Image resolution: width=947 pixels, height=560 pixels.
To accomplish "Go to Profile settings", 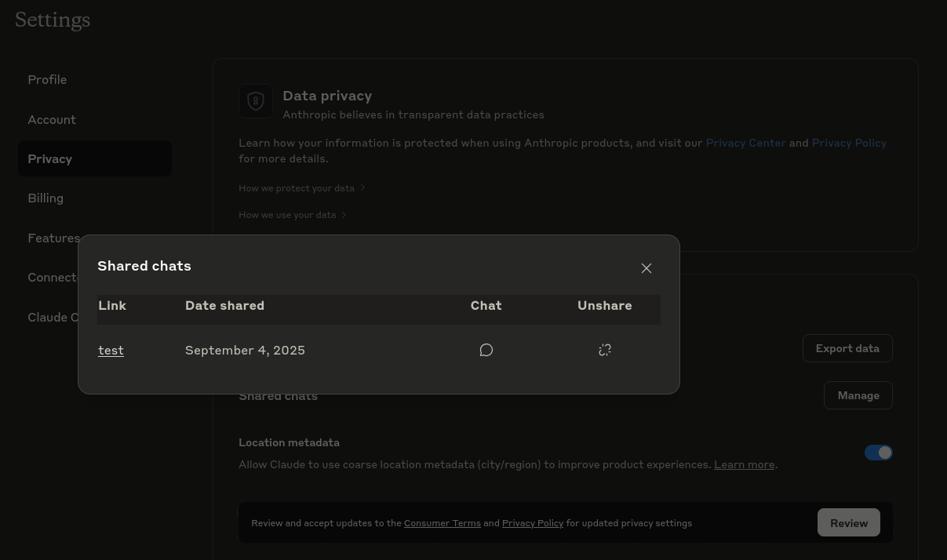I will (x=47, y=80).
